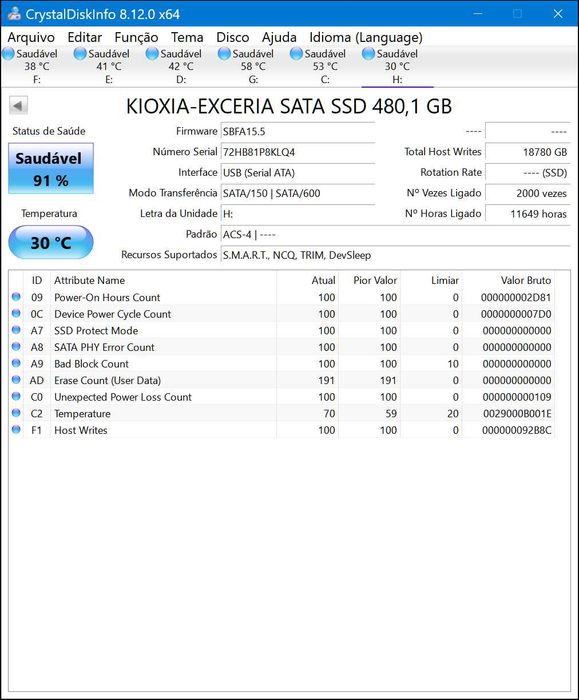Open the Idioma (Language) menu

tap(366, 38)
